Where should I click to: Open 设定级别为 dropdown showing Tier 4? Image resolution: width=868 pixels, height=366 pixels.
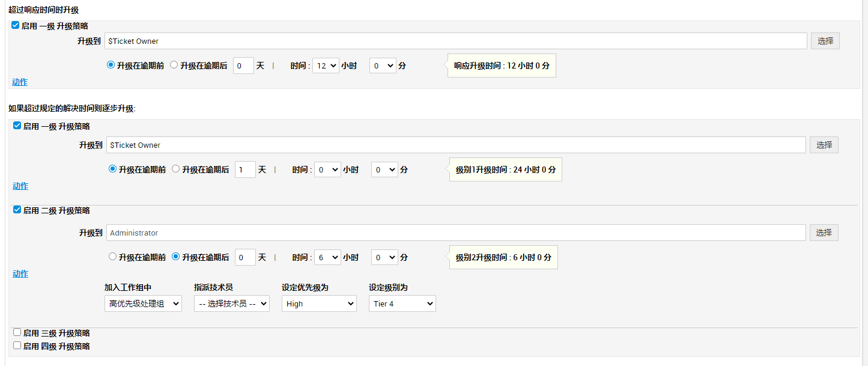402,304
